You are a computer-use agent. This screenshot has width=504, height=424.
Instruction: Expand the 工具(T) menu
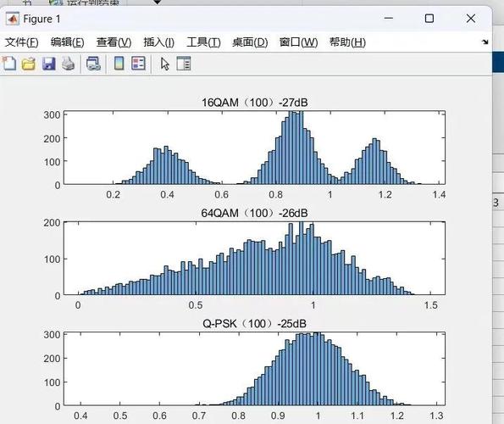point(203,42)
